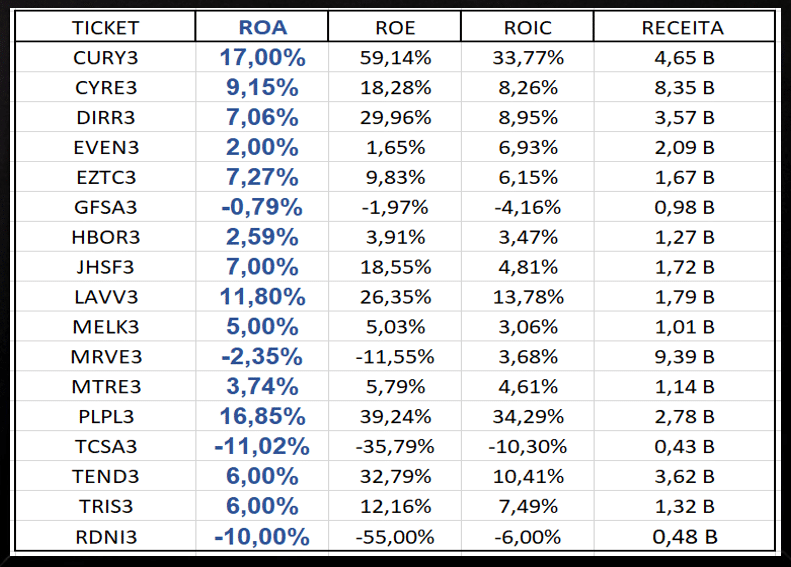Select the TICKET header cell
The width and height of the screenshot is (791, 567).
pyautogui.click(x=106, y=27)
